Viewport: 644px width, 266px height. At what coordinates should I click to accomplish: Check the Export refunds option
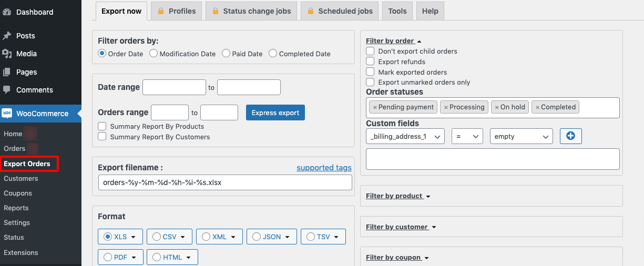370,62
